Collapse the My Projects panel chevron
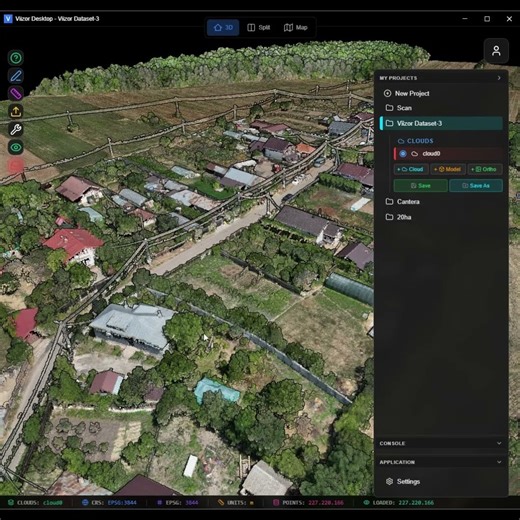The image size is (520, 520). 499,78
